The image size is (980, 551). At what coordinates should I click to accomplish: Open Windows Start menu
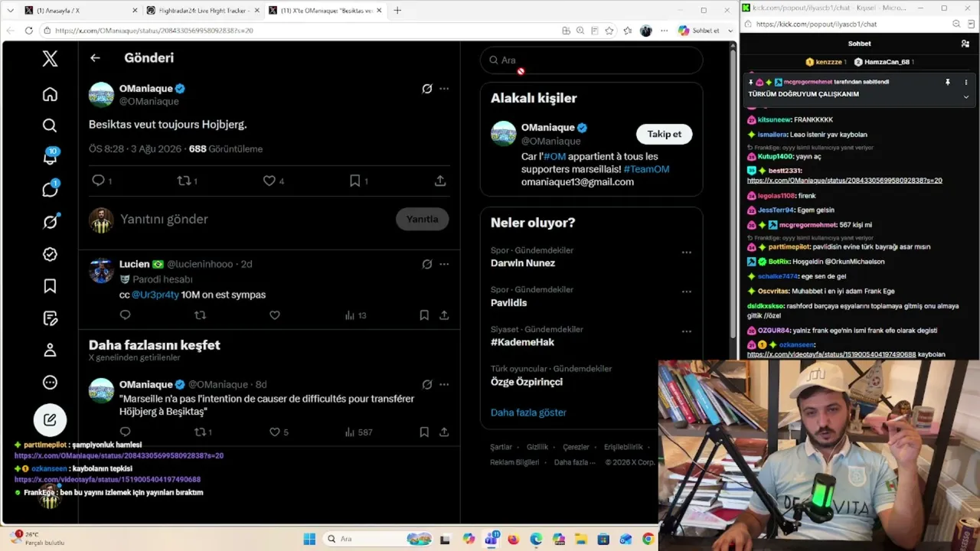click(x=309, y=539)
